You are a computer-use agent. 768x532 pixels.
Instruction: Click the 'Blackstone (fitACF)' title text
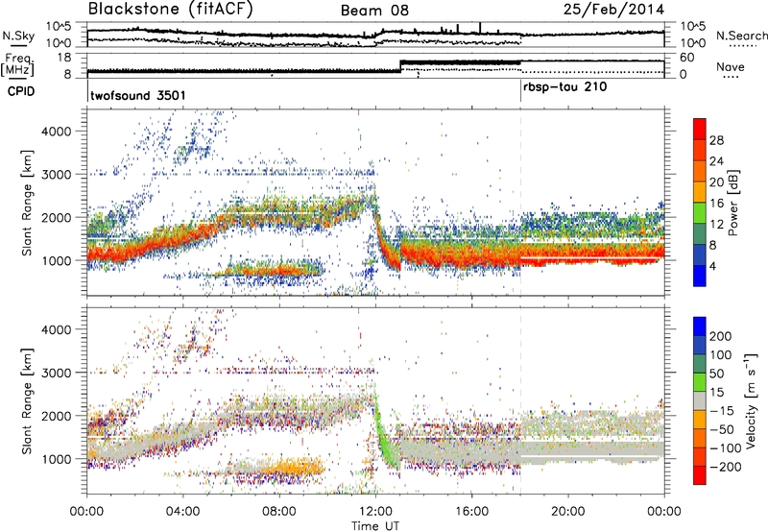[171, 10]
